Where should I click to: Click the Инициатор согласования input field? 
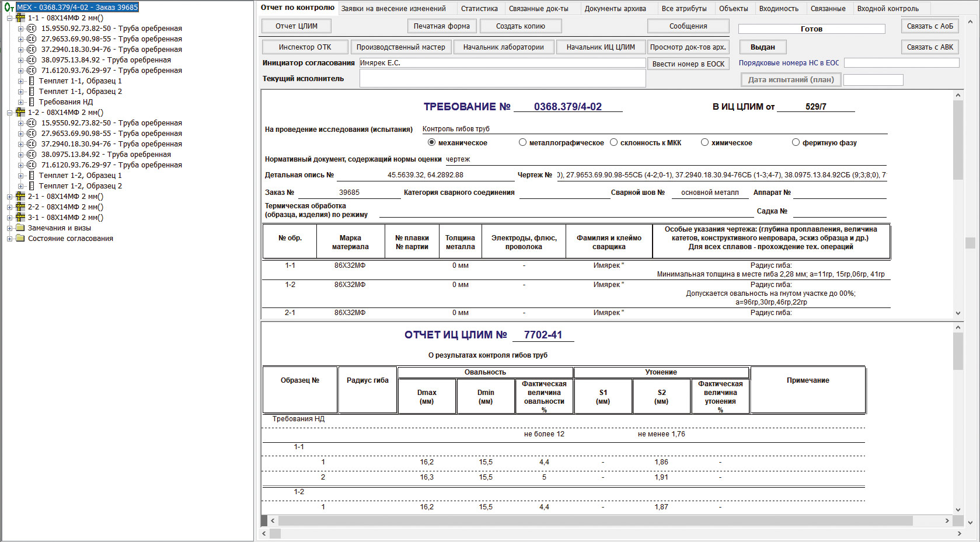coord(502,63)
